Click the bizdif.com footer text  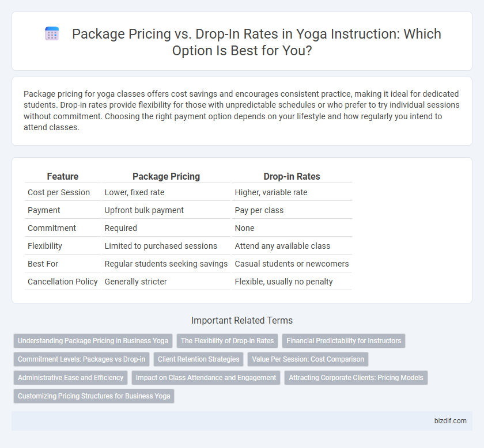tap(450, 421)
